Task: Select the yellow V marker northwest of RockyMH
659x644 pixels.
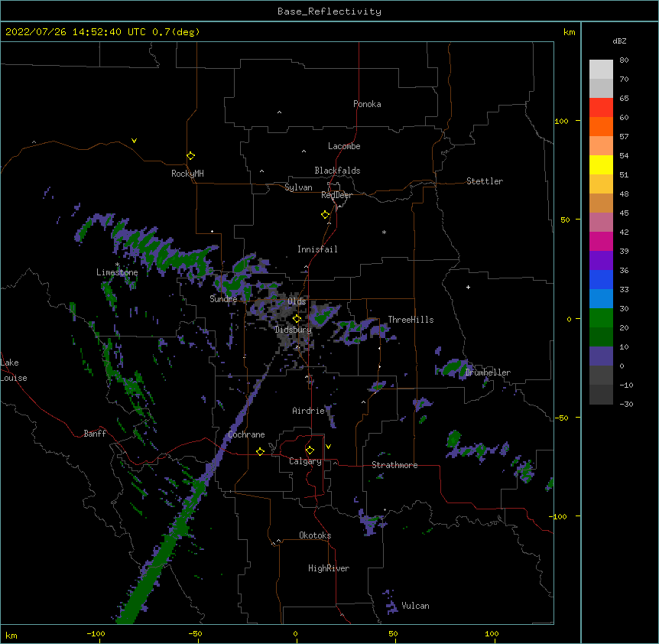Action: (x=134, y=141)
